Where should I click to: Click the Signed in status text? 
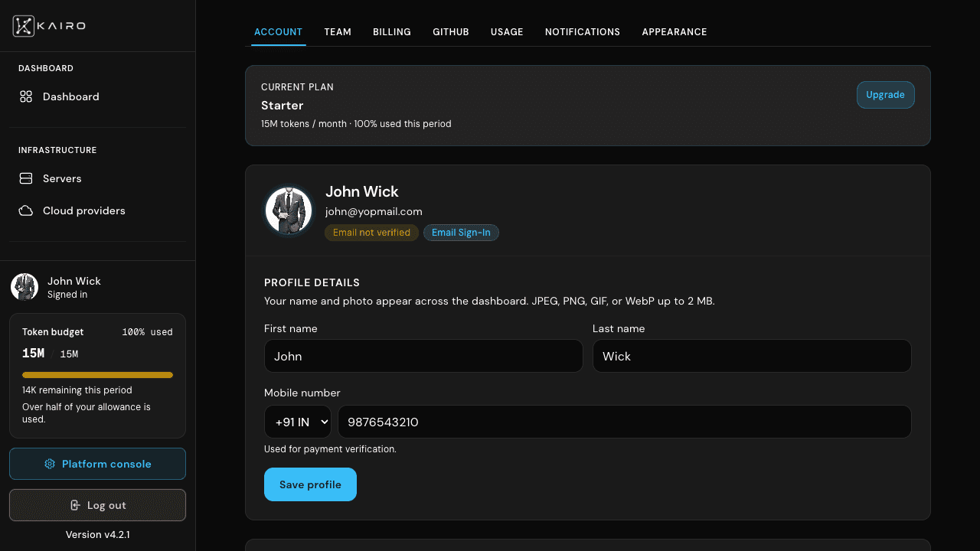tap(67, 295)
